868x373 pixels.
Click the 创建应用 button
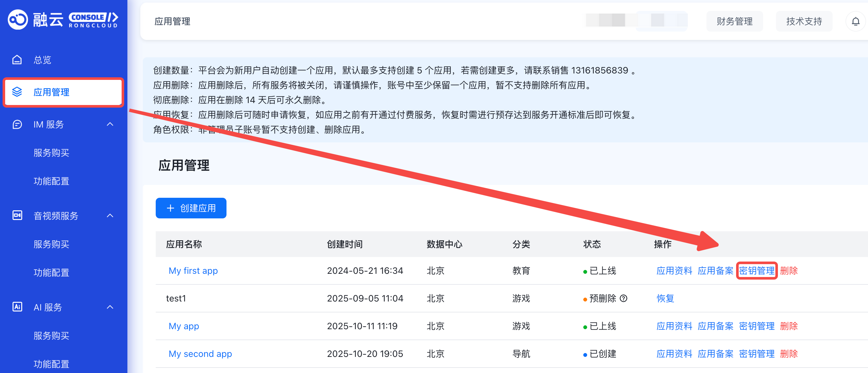pyautogui.click(x=191, y=208)
